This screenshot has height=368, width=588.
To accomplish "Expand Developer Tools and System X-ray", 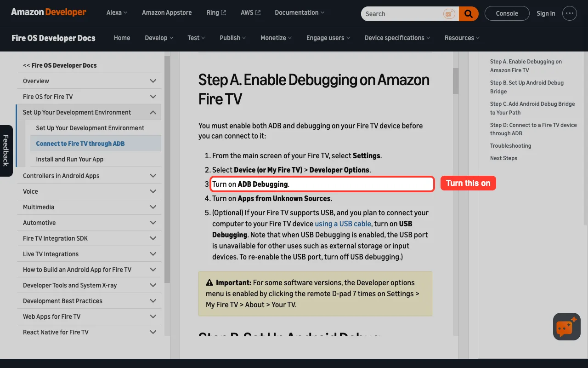I will tap(89, 285).
